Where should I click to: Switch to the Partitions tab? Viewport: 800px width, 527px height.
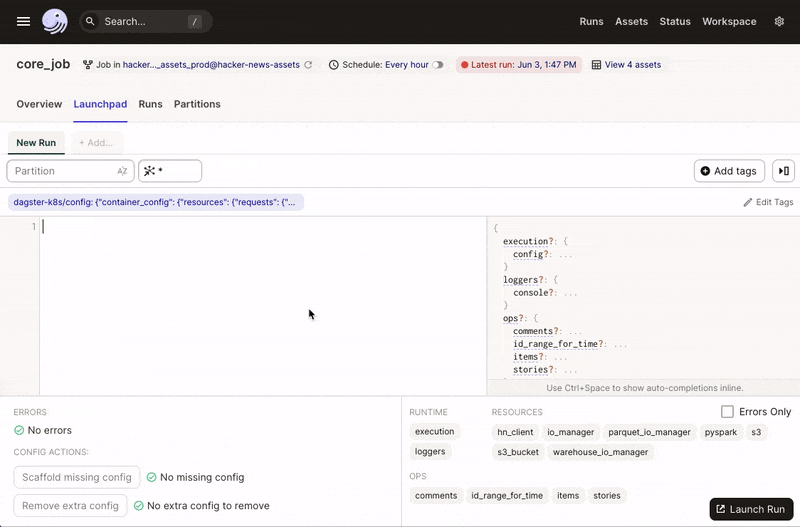197,104
